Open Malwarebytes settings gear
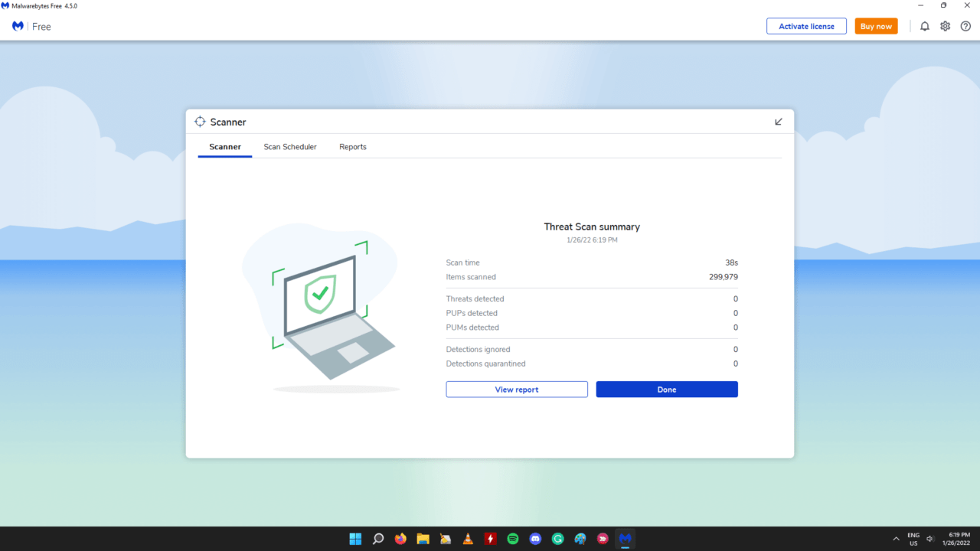980x551 pixels. 946,26
